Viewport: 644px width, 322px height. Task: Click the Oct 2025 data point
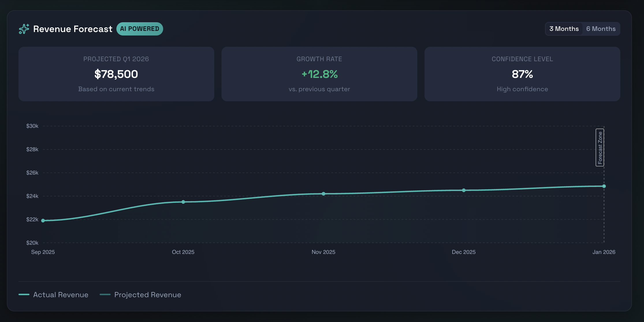183,202
